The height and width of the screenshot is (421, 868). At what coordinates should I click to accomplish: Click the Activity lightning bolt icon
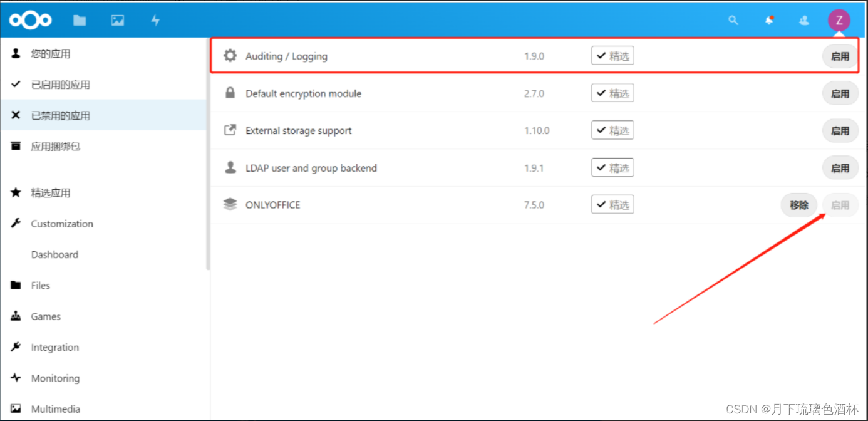point(155,19)
